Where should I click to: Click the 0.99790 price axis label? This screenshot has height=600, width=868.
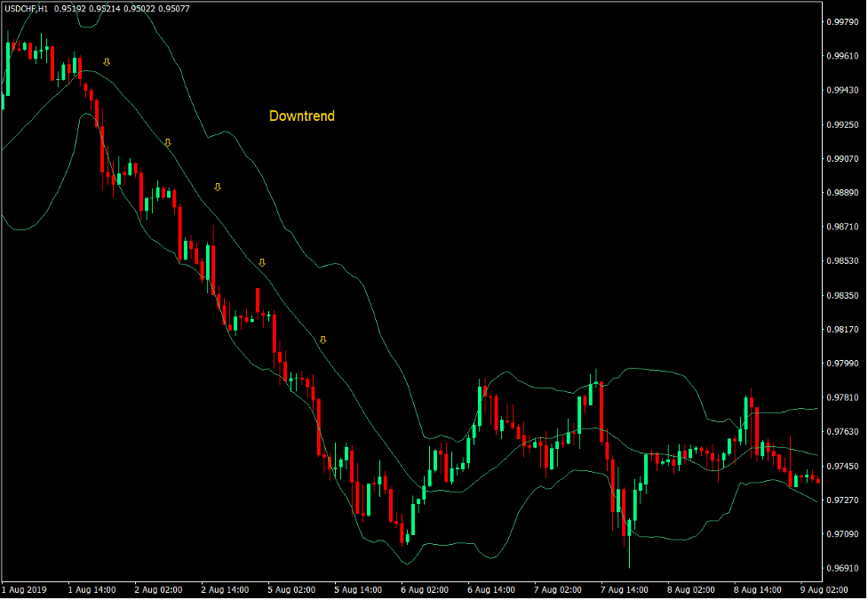[x=841, y=21]
